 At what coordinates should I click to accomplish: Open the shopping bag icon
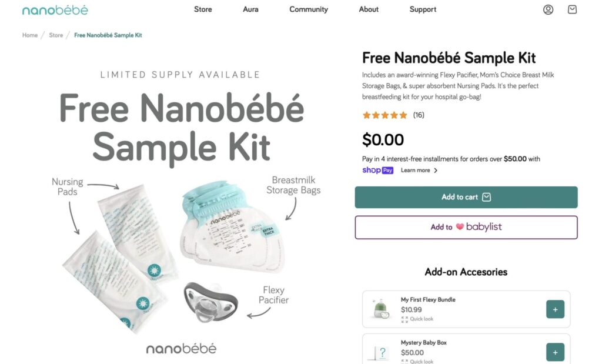572,9
